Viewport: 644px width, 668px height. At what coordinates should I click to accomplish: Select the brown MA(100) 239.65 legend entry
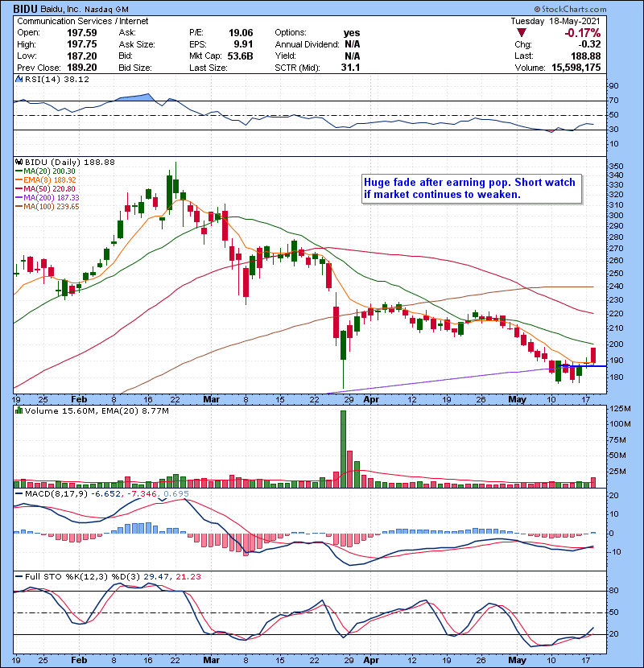pyautogui.click(x=47, y=207)
